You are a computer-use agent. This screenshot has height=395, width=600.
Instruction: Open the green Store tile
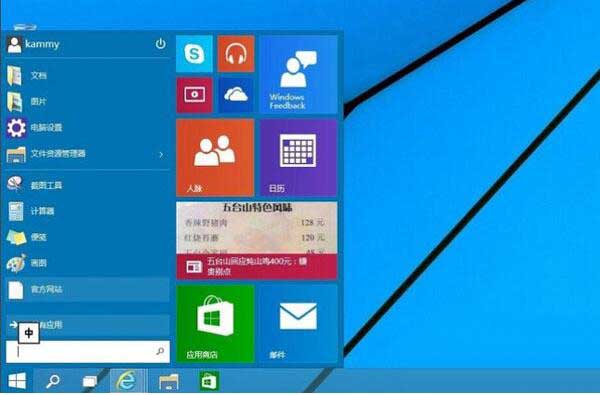[215, 324]
